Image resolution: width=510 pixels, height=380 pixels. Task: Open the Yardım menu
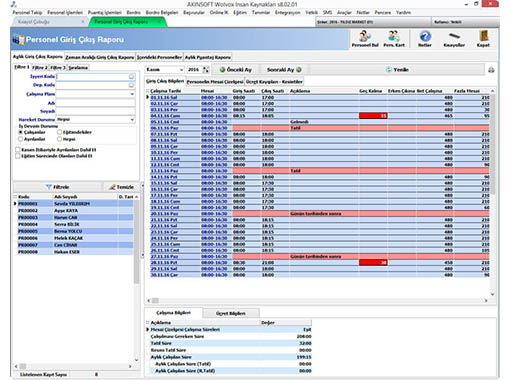[x=403, y=12]
